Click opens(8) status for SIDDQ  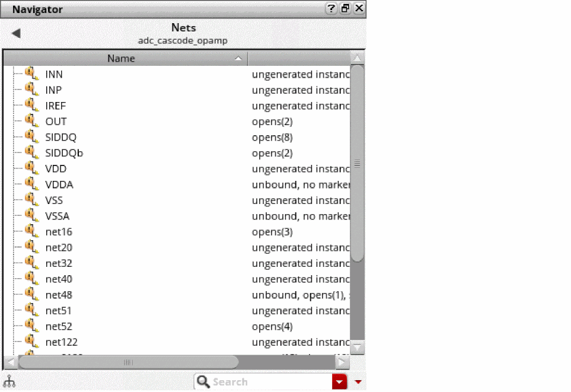point(272,138)
